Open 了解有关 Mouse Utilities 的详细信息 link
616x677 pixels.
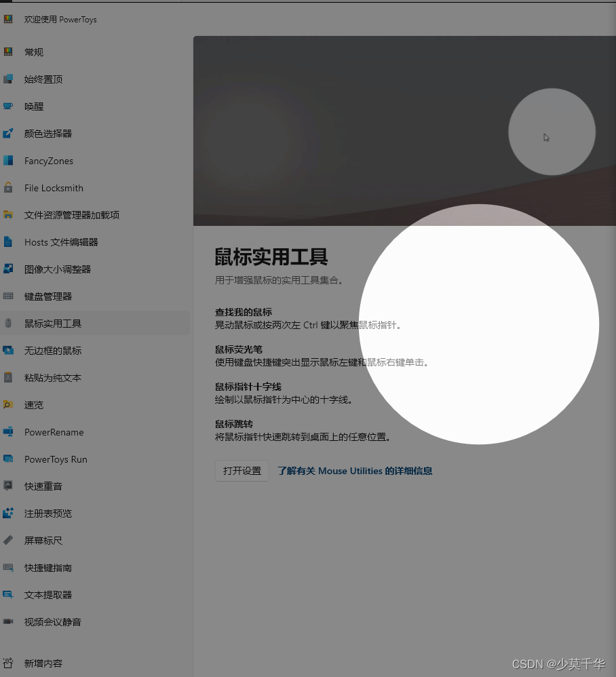pos(355,471)
